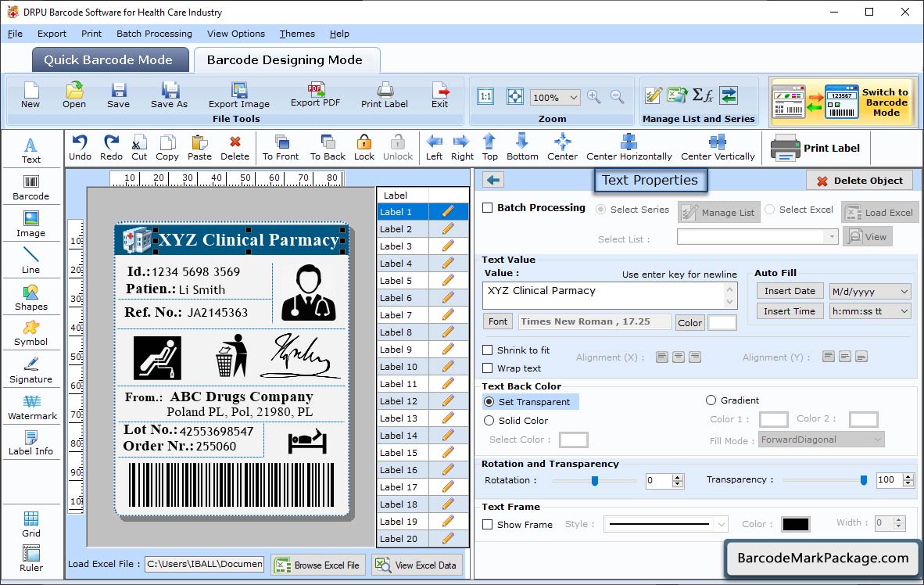Toggle the Ruler display
924x585 pixels.
click(x=31, y=558)
